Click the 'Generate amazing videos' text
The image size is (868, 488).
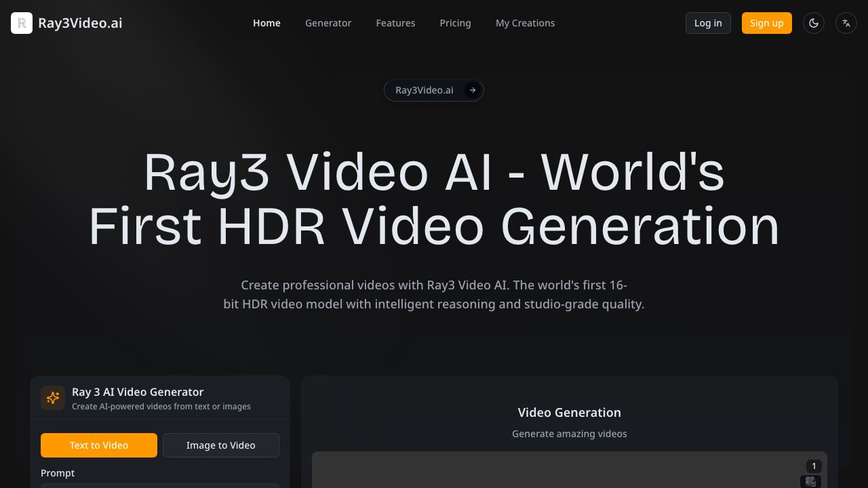pyautogui.click(x=570, y=434)
